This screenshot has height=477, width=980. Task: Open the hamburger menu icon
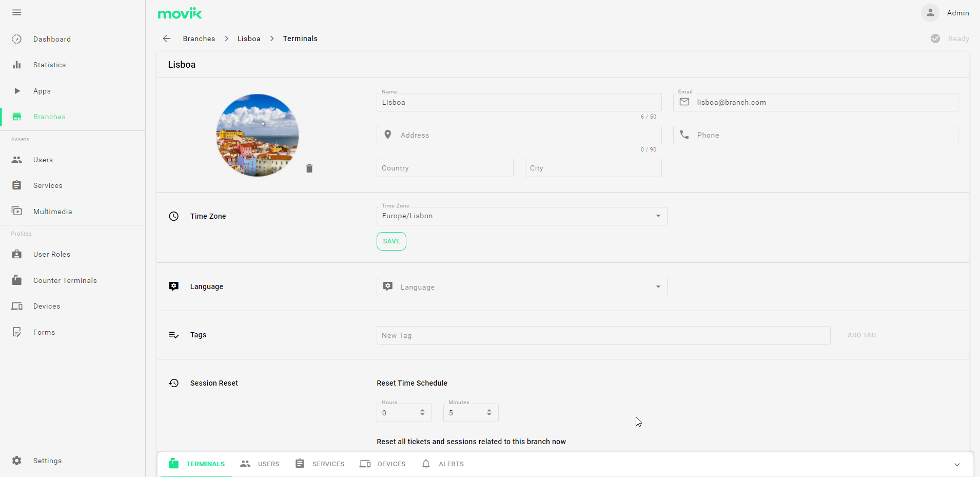[16, 12]
